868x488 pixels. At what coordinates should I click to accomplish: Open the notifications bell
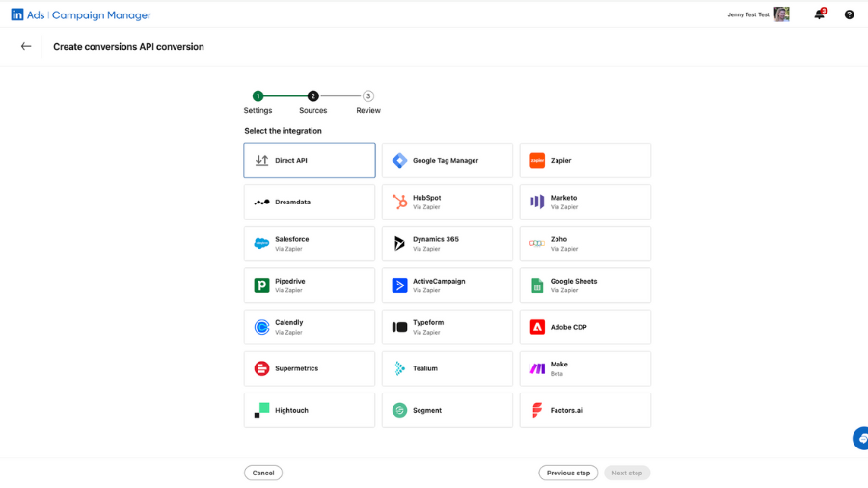click(x=819, y=14)
